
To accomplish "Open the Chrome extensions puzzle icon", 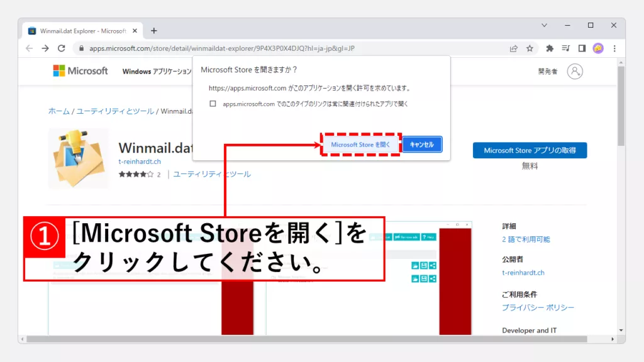I will point(550,48).
